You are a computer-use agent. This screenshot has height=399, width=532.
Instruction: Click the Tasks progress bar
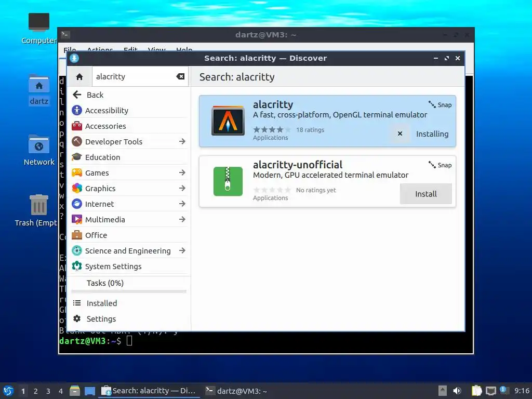pyautogui.click(x=129, y=291)
